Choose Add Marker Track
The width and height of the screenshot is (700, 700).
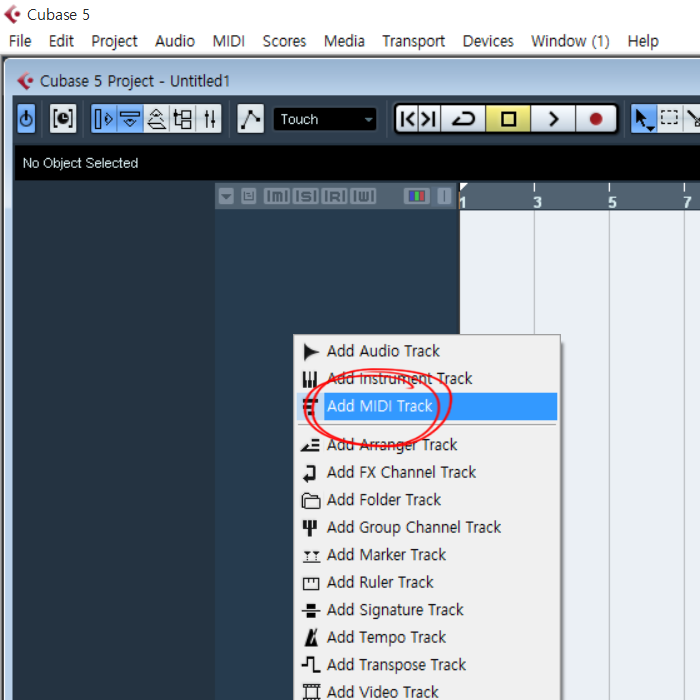(427, 555)
